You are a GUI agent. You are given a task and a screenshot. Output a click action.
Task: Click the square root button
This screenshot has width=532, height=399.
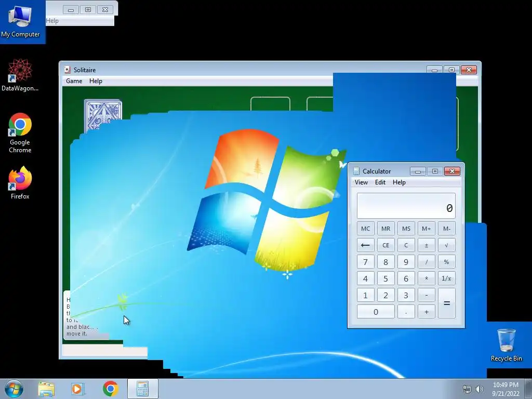click(447, 245)
